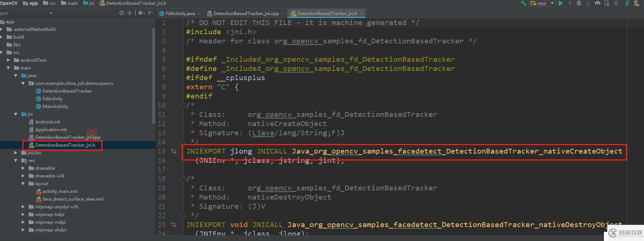Viewport: 644px width, 241px height.
Task: Collapse com.example.china_yzh.demoopencv package
Action: point(23,83)
